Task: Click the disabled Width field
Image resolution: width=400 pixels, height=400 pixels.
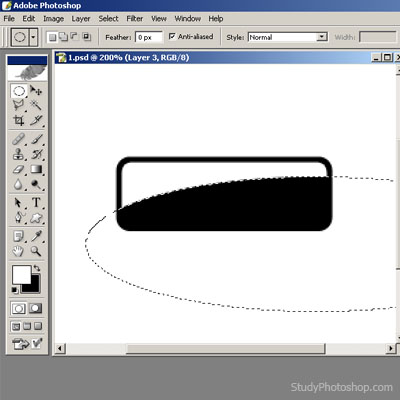Action: tap(378, 37)
